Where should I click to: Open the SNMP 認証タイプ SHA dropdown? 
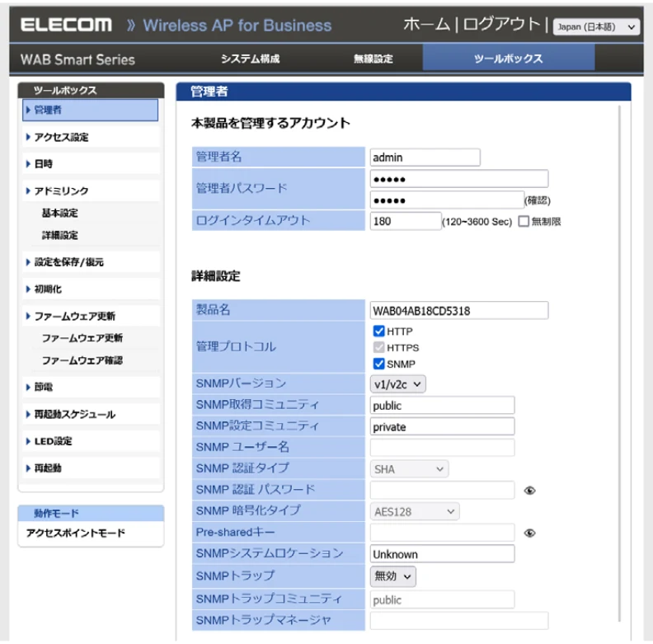(409, 469)
